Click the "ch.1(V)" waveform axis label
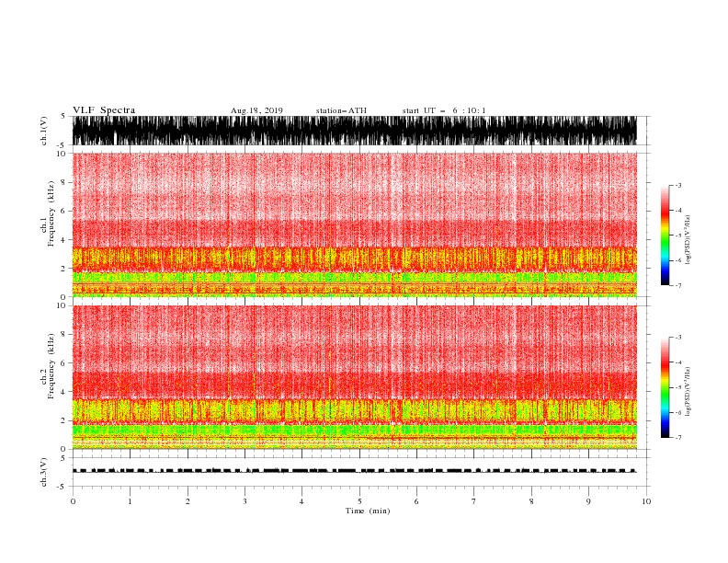 pyautogui.click(x=44, y=131)
